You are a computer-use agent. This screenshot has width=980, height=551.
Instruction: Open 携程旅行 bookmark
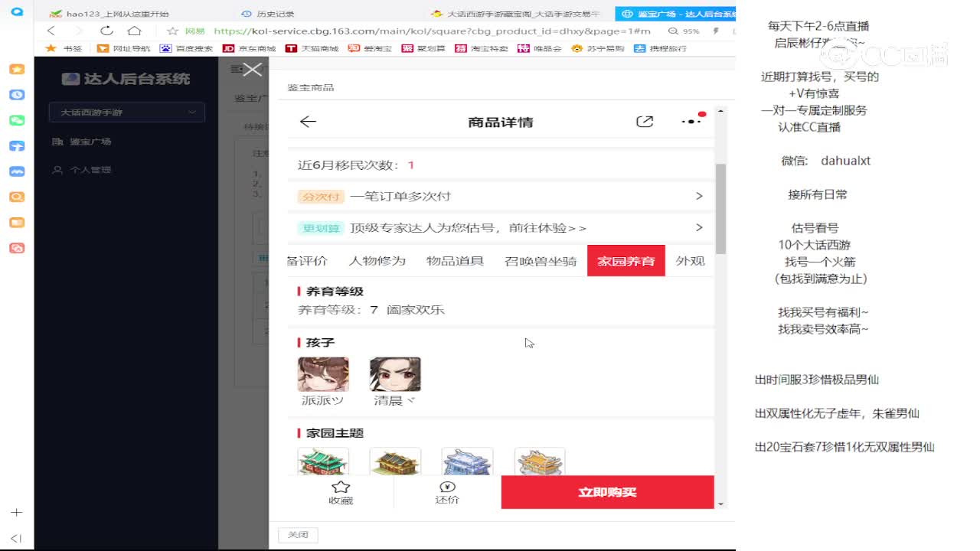click(661, 48)
